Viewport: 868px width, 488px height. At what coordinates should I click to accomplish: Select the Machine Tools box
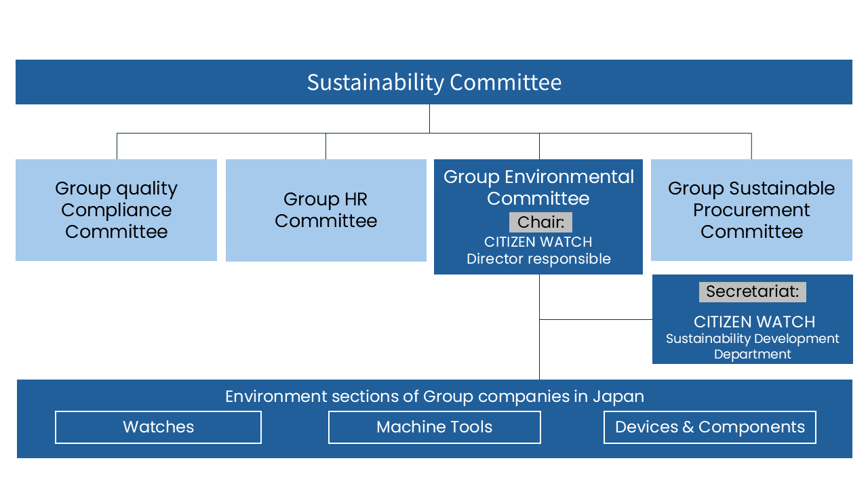[435, 427]
